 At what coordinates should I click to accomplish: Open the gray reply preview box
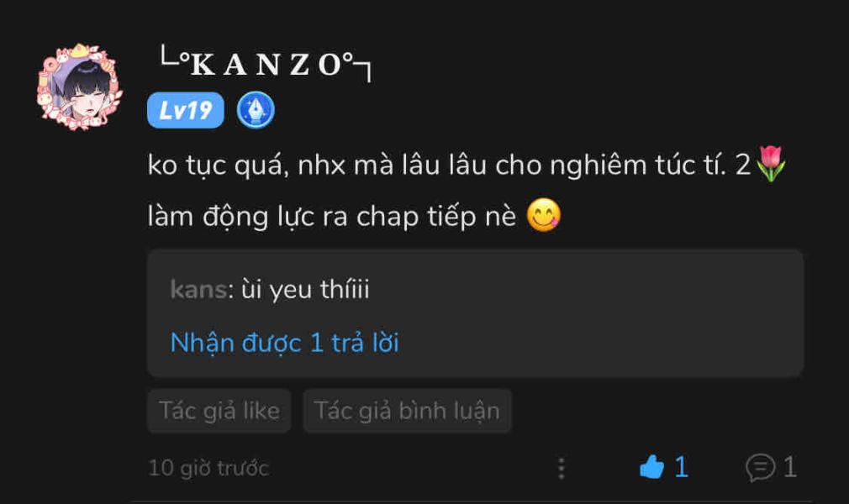[476, 313]
